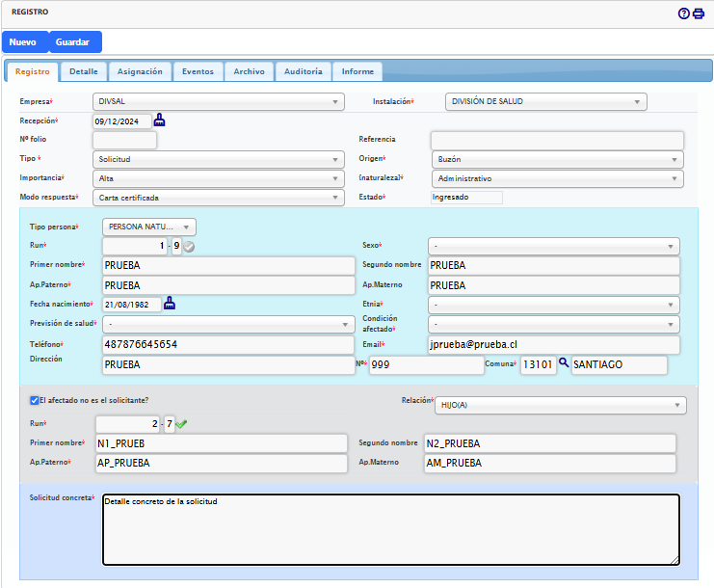Open the Auditoría tab

tap(304, 71)
